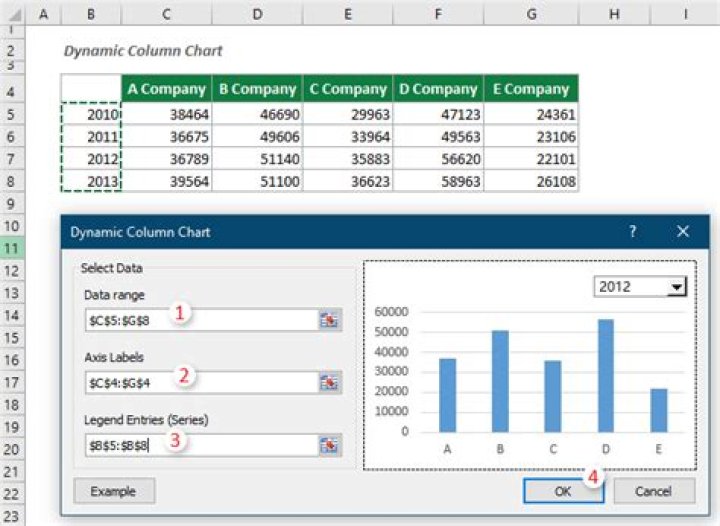720x526 pixels.
Task: Click the Axis Labels range selector icon
Action: [330, 382]
